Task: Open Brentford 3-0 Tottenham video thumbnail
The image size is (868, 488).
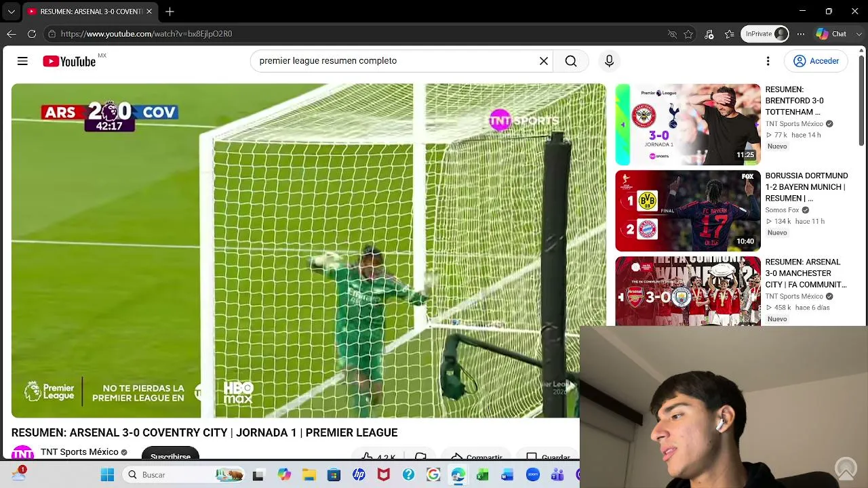Action: (688, 125)
